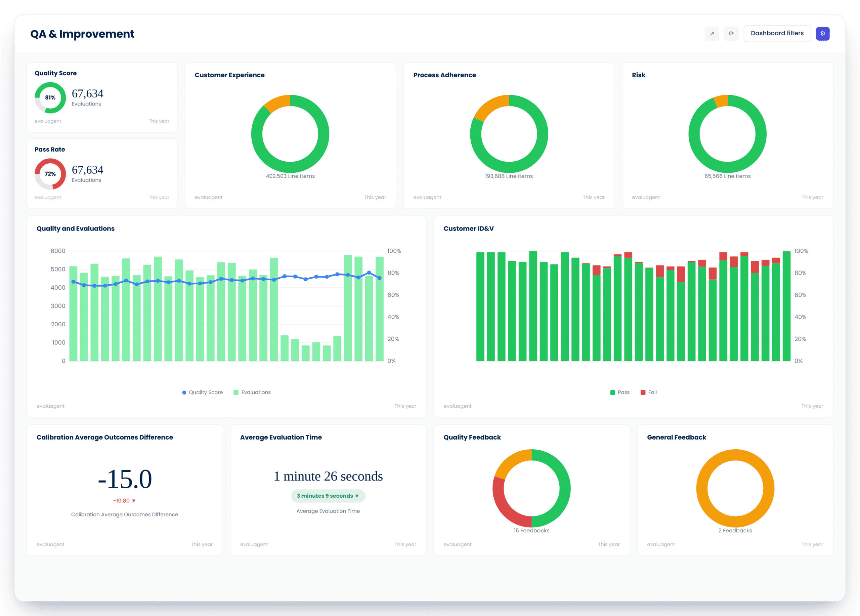
Task: Click the Customer Experience donut chart
Action: 290,133
